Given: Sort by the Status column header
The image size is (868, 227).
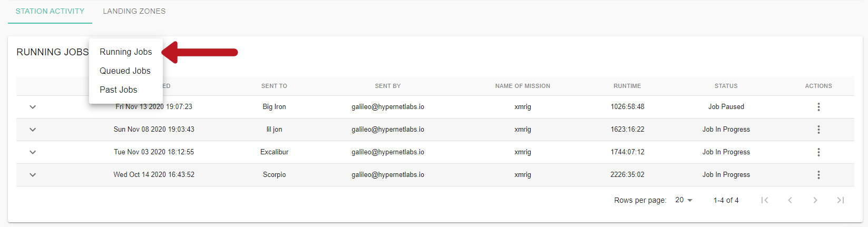Looking at the screenshot, I should tap(726, 86).
